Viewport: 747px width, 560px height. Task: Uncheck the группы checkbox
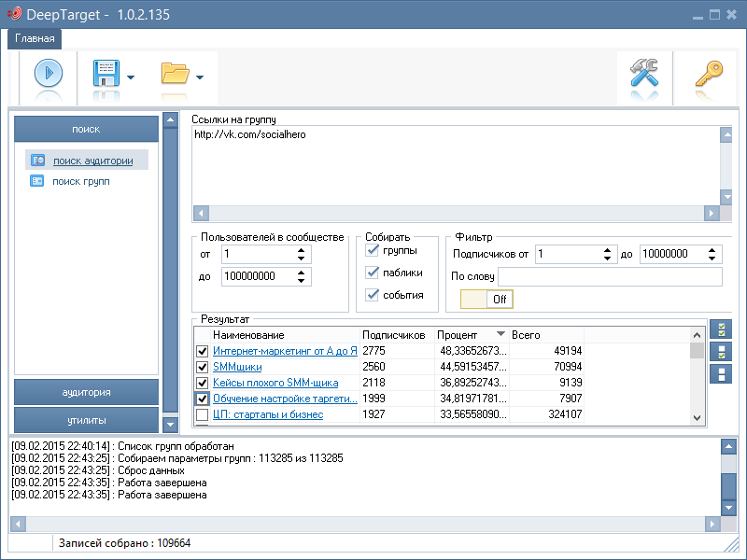tap(373, 251)
